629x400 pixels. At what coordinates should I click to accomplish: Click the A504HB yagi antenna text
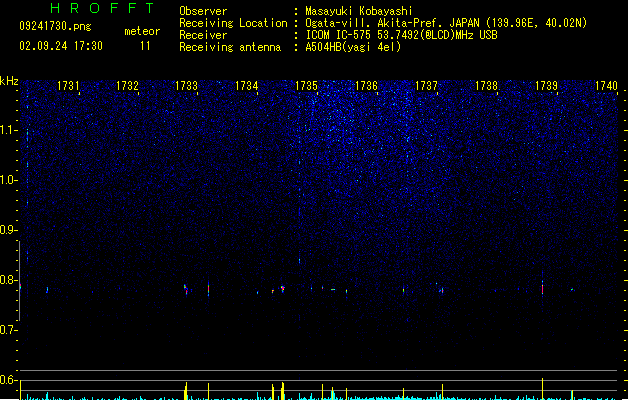click(x=353, y=47)
